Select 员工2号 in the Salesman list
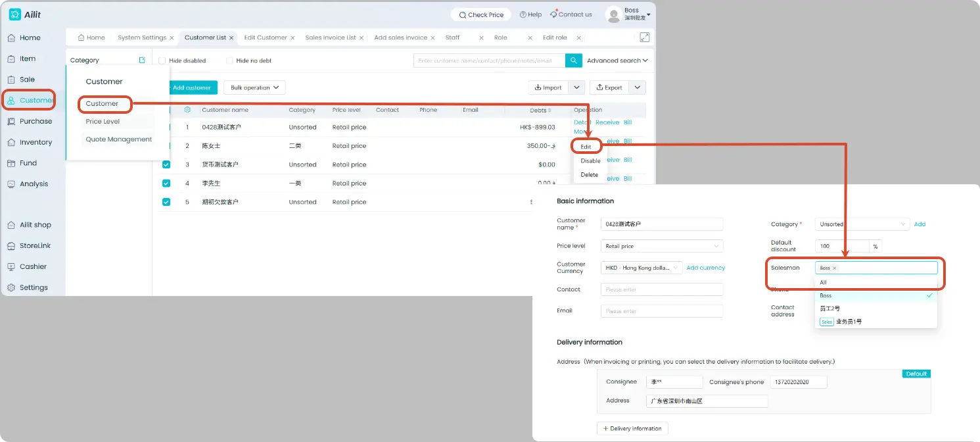Image resolution: width=980 pixels, height=442 pixels. pyautogui.click(x=876, y=308)
